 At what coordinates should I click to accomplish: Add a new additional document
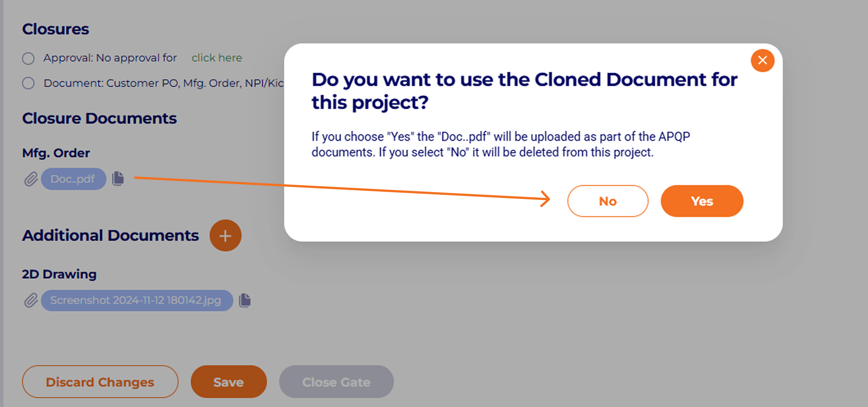225,236
